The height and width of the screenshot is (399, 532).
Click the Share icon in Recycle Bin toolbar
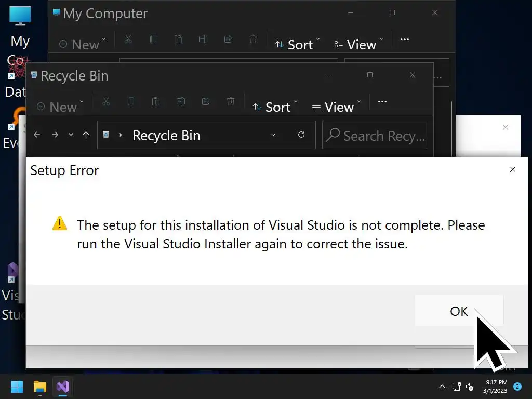[206, 101]
